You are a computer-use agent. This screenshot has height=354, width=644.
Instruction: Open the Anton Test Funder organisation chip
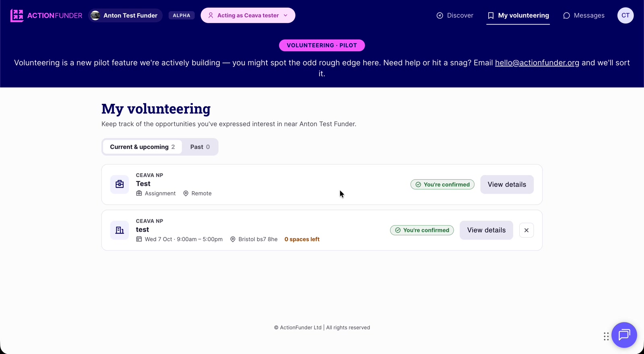click(x=125, y=15)
